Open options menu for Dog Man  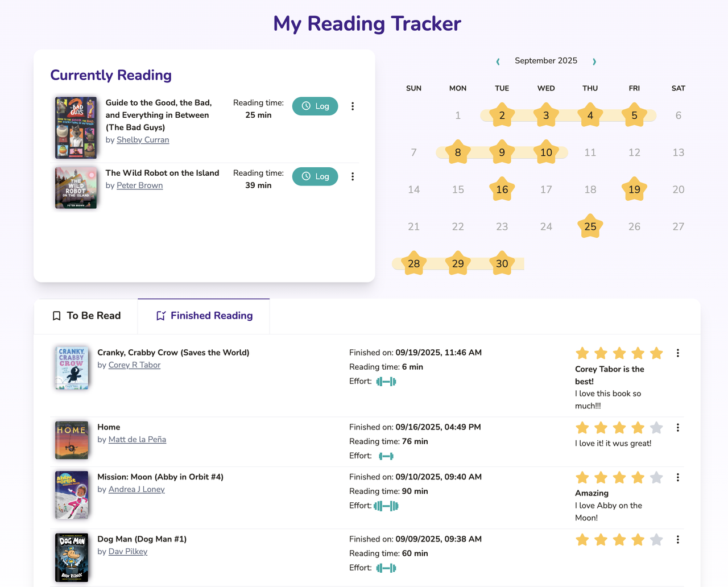(677, 540)
